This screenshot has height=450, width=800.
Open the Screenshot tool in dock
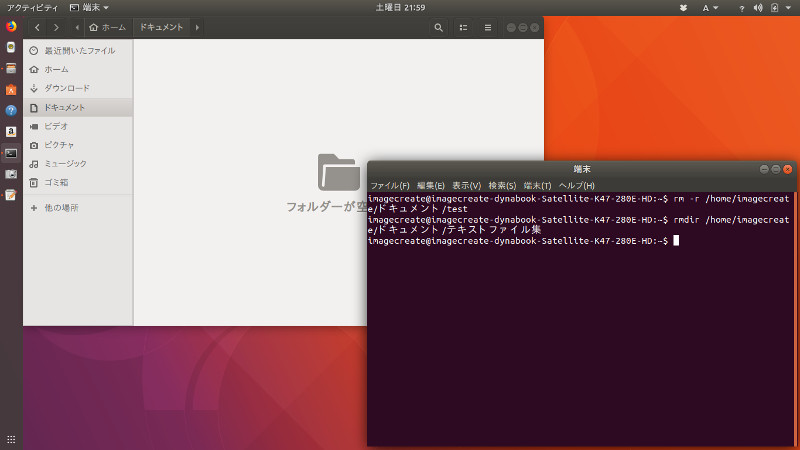coord(11,174)
